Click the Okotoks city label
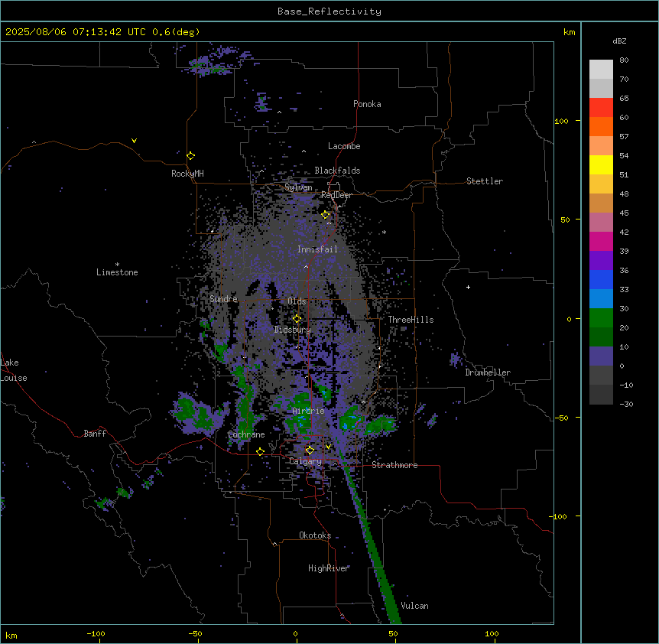The width and height of the screenshot is (659, 644). tap(315, 535)
